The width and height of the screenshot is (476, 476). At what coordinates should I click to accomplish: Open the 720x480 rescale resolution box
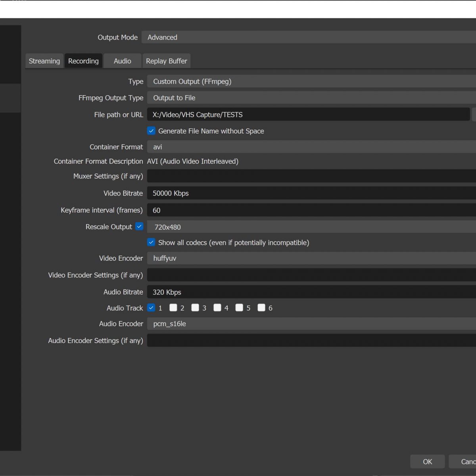[311, 227]
